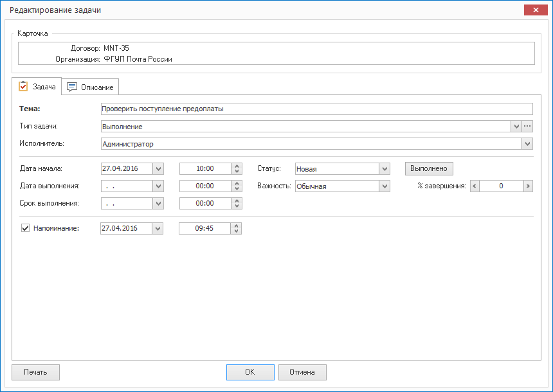
Task: Click the Статус field showing Новая
Action: click(337, 168)
